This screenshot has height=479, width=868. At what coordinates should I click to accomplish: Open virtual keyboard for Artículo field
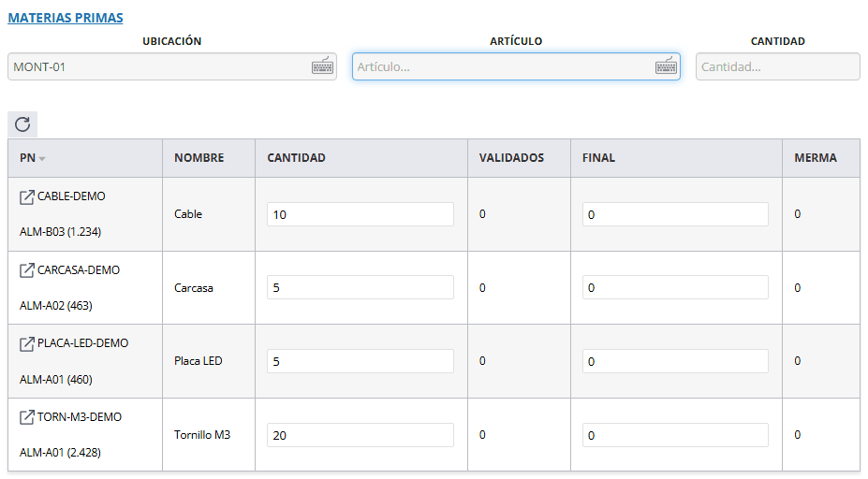tap(666, 65)
